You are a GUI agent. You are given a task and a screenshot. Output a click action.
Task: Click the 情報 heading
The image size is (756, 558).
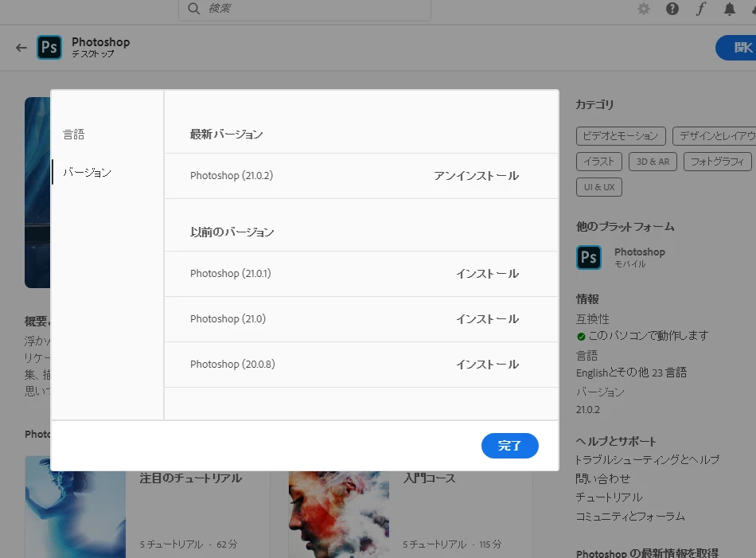[587, 299]
